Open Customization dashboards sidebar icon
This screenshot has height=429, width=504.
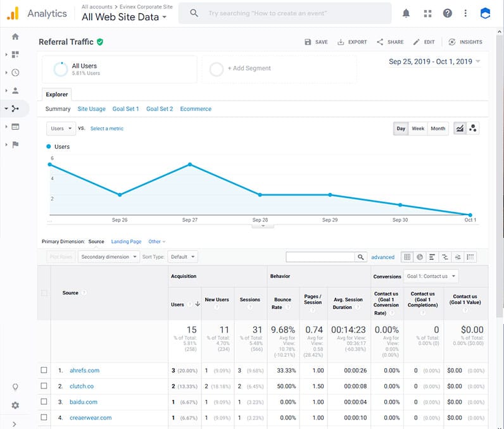(x=15, y=54)
